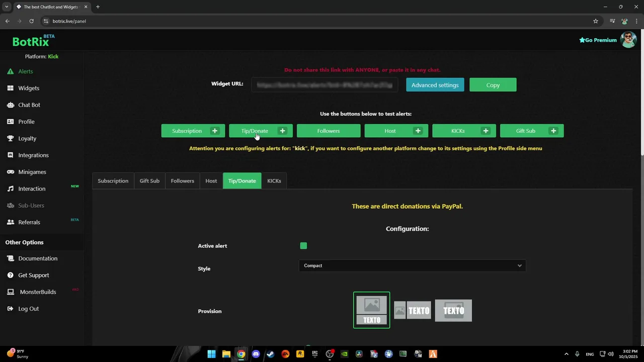Click the Go Premium link
Screen dimensions: 644x362
[x=598, y=40]
